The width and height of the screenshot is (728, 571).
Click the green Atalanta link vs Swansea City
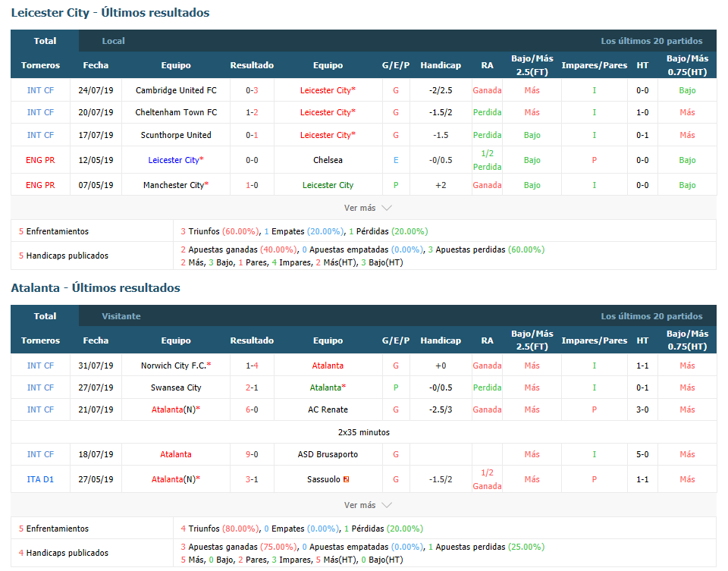(325, 387)
